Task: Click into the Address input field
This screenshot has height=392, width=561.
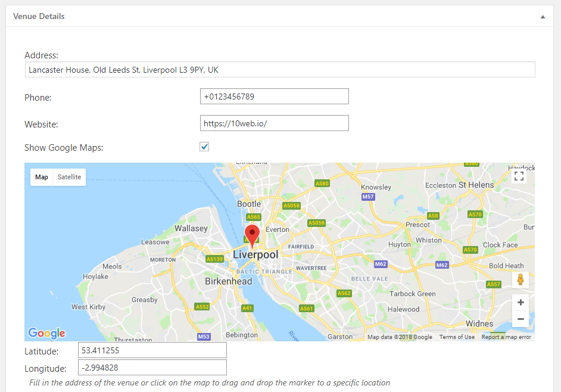Action: tap(280, 70)
